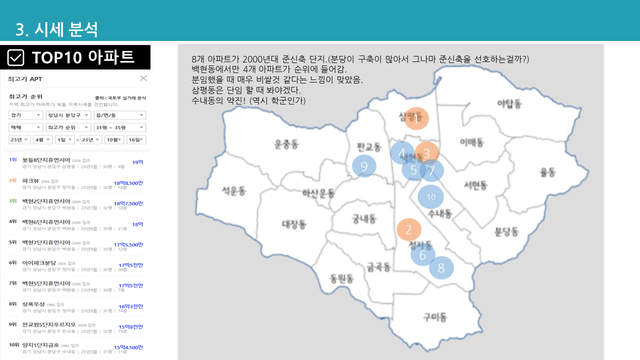Click the 동원동 district label on map
This screenshot has height=360, width=640.
[x=342, y=279]
